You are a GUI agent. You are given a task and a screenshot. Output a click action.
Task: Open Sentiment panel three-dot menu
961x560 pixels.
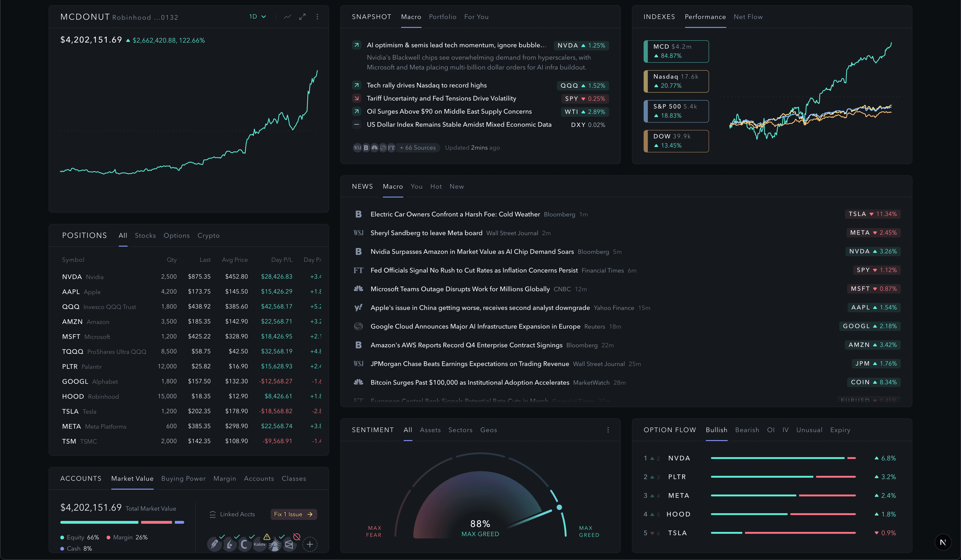pyautogui.click(x=608, y=430)
